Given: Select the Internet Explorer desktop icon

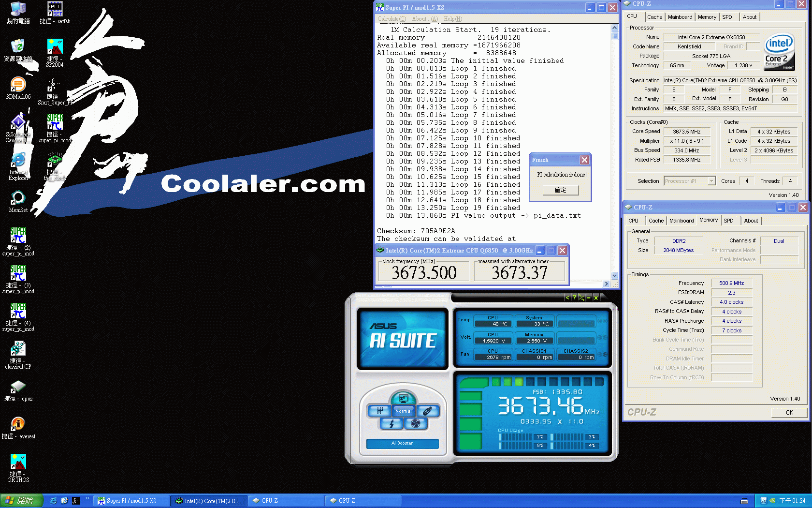Looking at the screenshot, I should [18, 166].
